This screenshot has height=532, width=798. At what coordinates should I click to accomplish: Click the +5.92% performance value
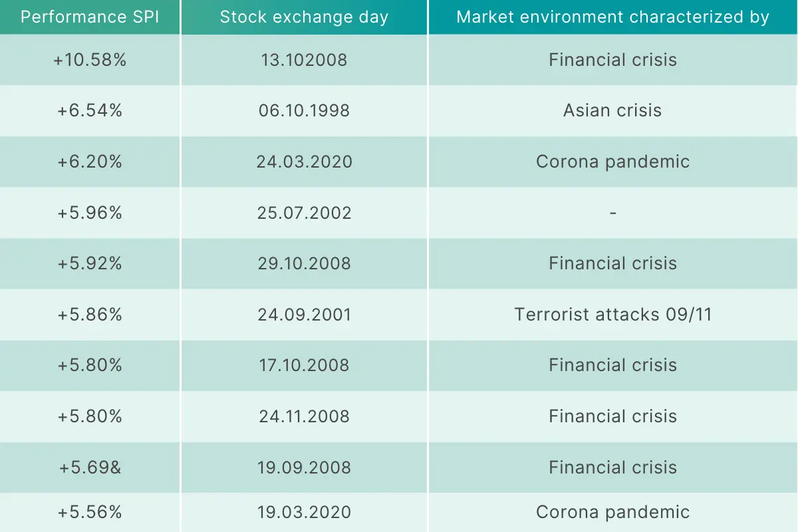[x=90, y=263]
